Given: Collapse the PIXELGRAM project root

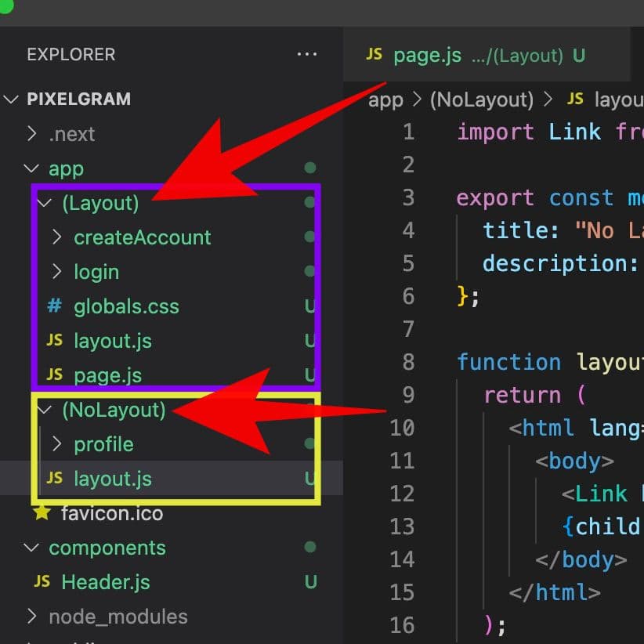Looking at the screenshot, I should tap(12, 99).
